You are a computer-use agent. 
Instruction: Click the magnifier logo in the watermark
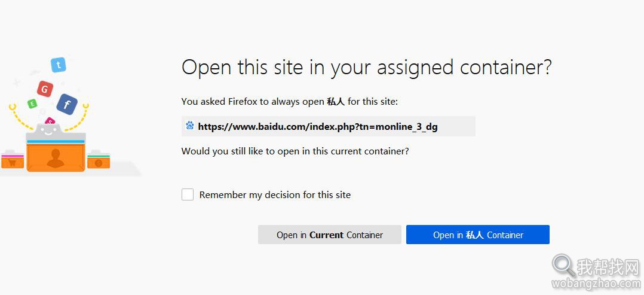(563, 265)
